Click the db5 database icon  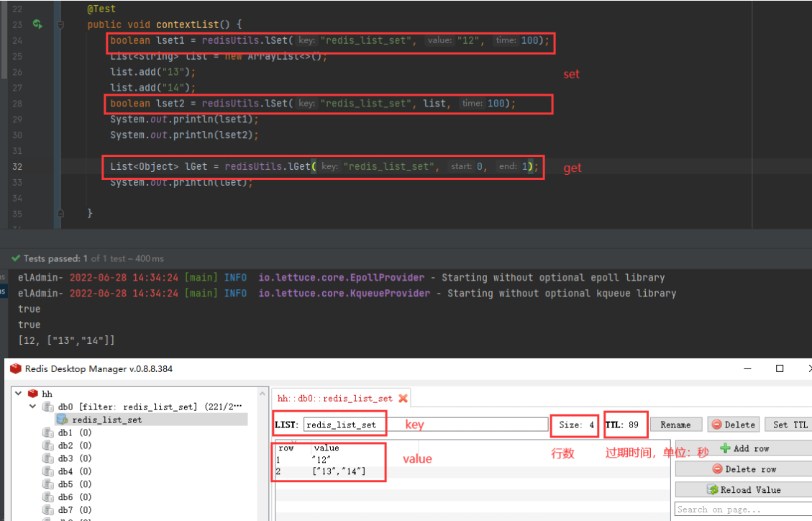[48, 484]
